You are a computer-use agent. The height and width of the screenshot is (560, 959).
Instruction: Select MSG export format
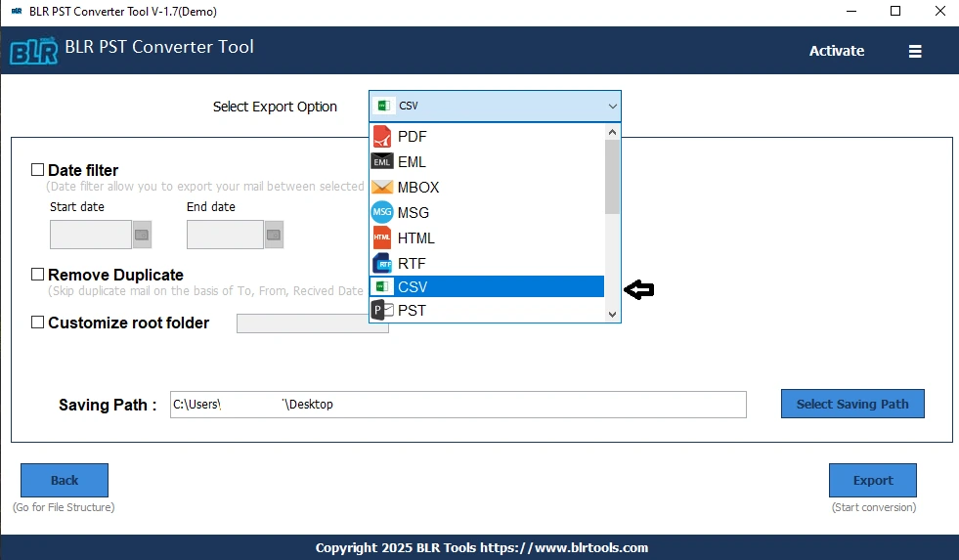click(487, 212)
